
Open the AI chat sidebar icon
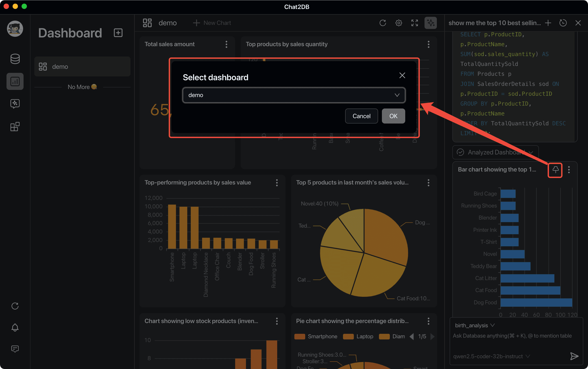[x=15, y=104]
